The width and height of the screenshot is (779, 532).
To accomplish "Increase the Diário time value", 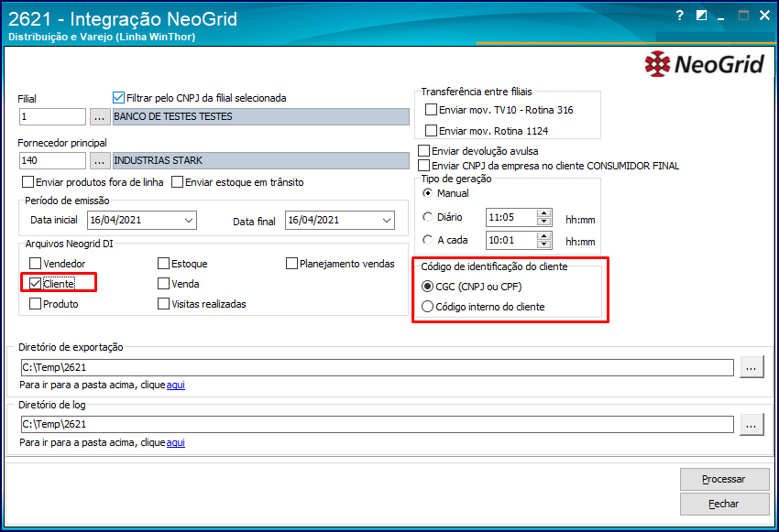I will pyautogui.click(x=544, y=213).
